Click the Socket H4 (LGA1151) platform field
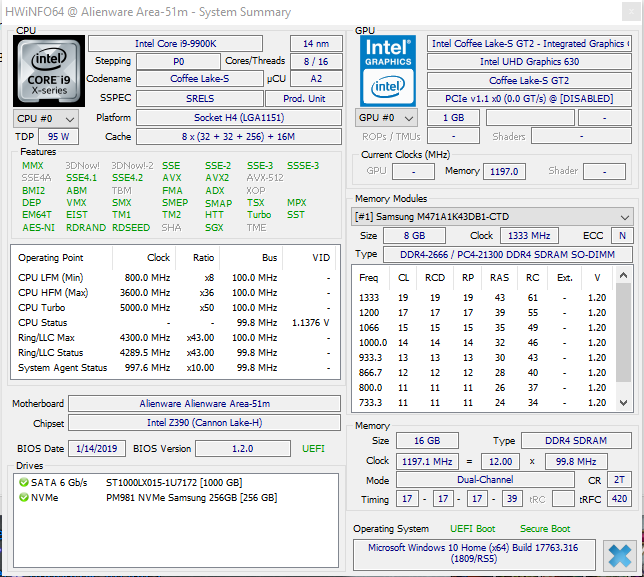The width and height of the screenshot is (644, 577). tap(239, 117)
